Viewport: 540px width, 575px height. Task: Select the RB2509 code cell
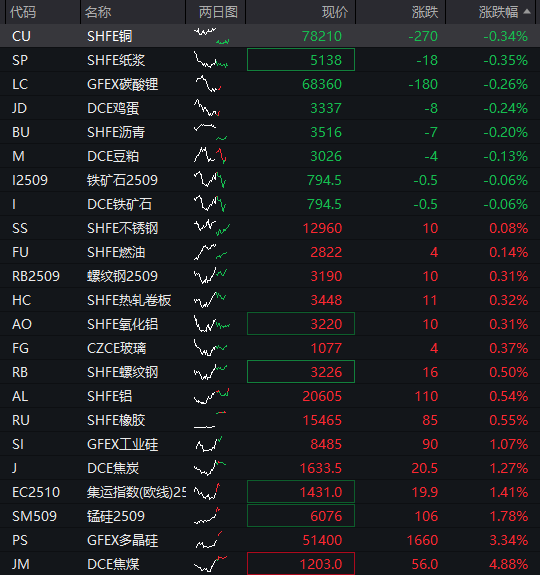(36, 276)
